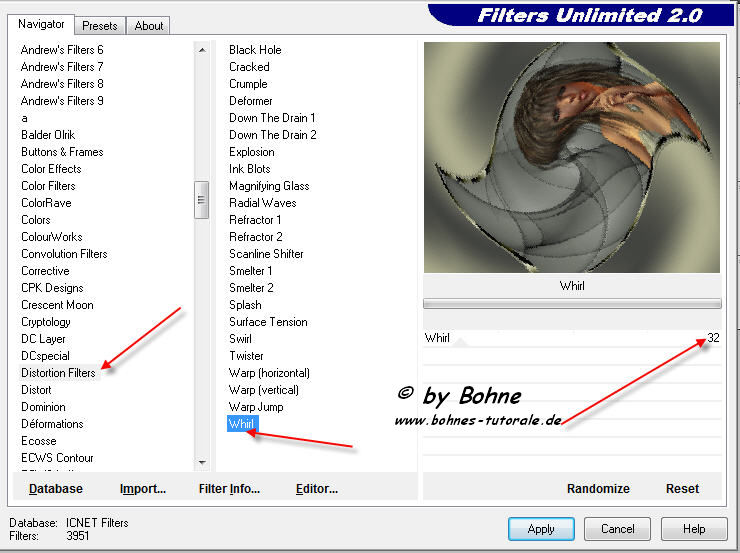Choose Andrew's Filters 6 category
The width and height of the screenshot is (740, 553).
point(62,50)
